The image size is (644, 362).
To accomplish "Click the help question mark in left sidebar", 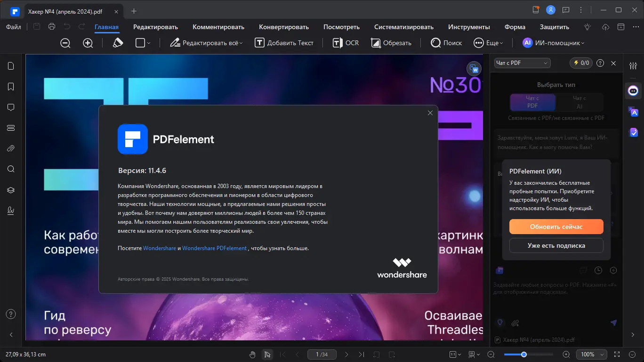I will point(11,314).
